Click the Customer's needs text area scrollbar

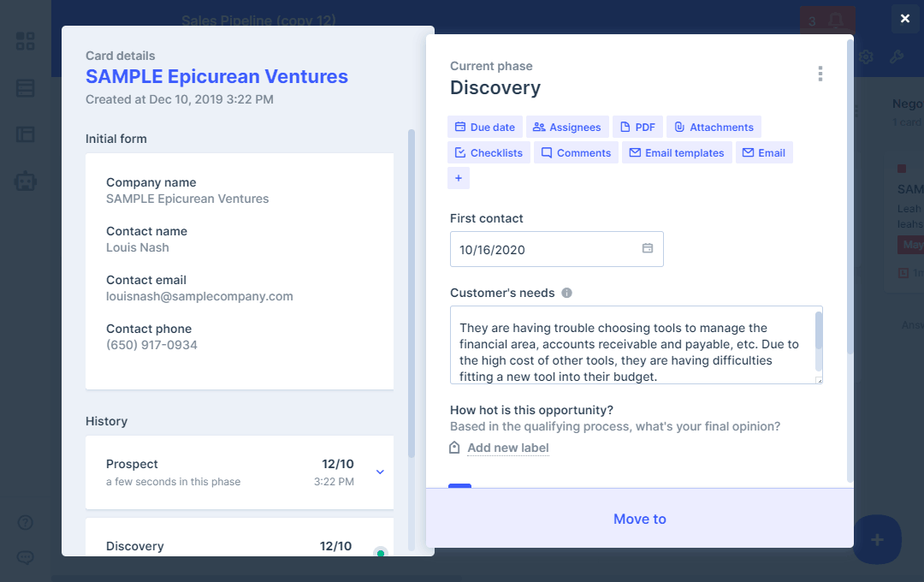click(819, 331)
